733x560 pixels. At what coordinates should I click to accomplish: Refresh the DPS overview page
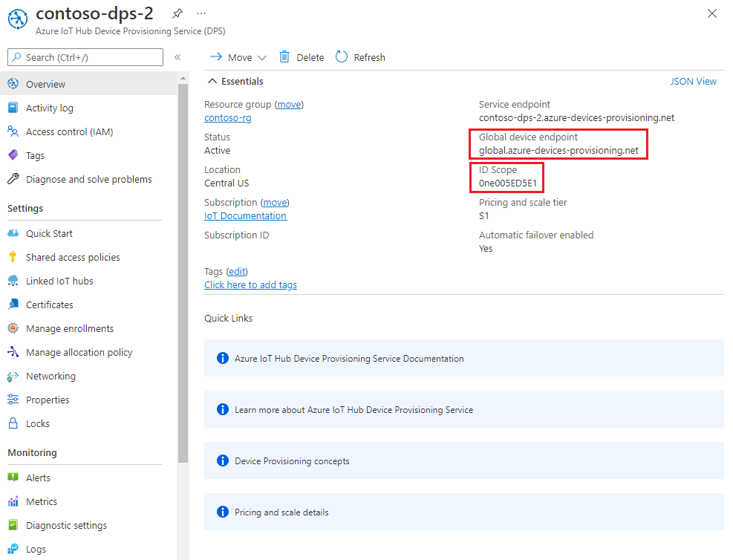pyautogui.click(x=359, y=56)
